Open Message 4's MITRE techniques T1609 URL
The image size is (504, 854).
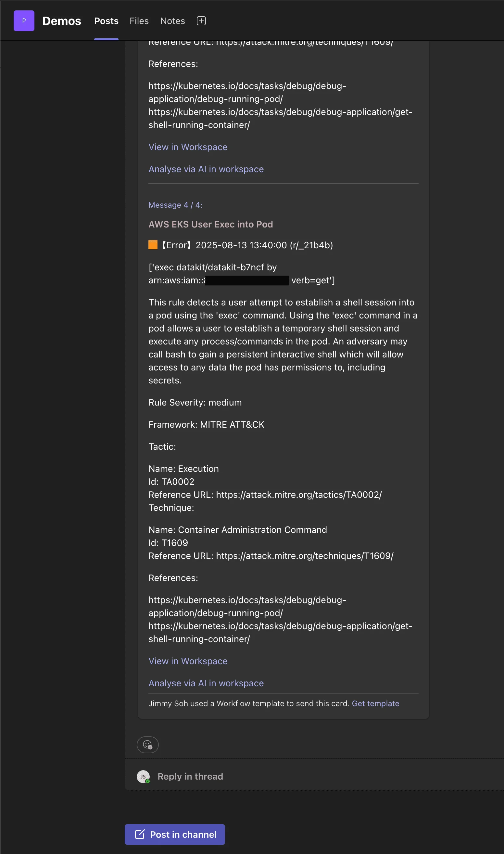(x=305, y=556)
